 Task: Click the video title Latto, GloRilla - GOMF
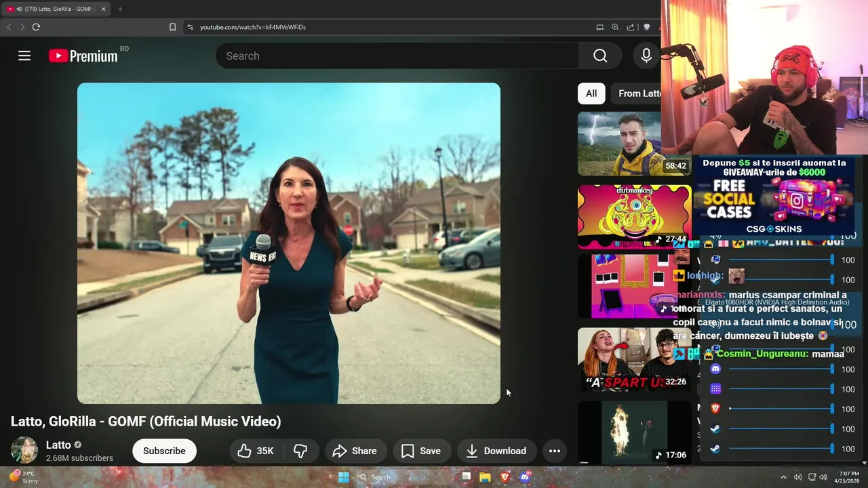(146, 422)
